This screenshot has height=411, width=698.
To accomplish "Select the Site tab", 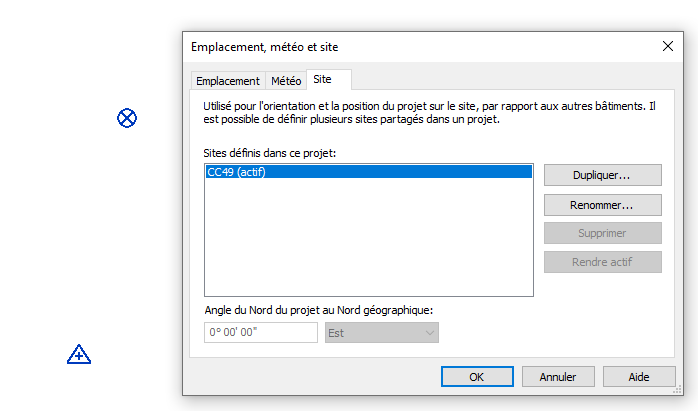I will pos(322,79).
